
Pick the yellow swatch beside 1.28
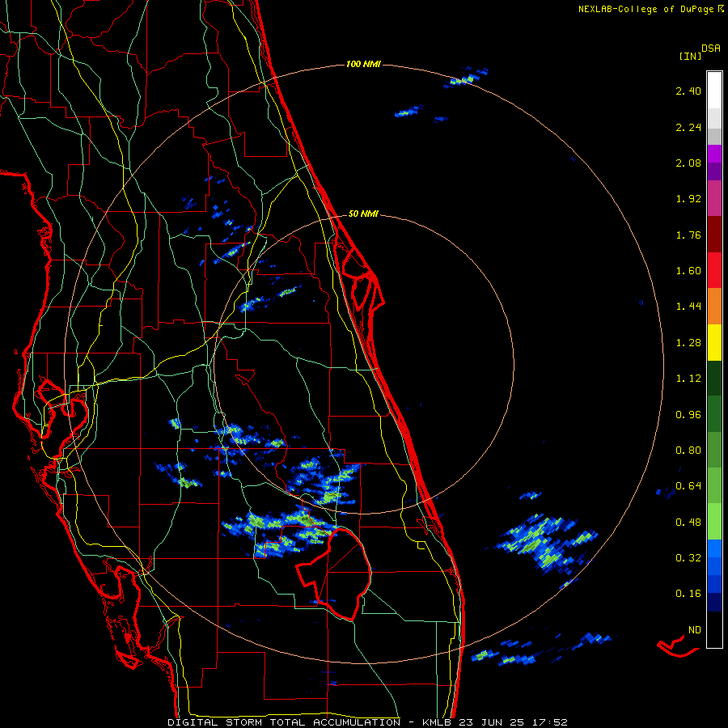(x=714, y=343)
